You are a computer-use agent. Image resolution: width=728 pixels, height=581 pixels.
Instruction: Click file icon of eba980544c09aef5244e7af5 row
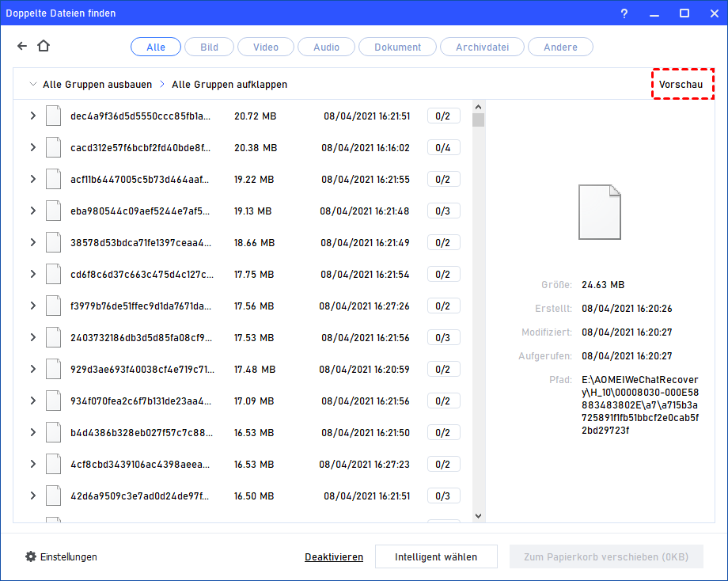pyautogui.click(x=53, y=211)
